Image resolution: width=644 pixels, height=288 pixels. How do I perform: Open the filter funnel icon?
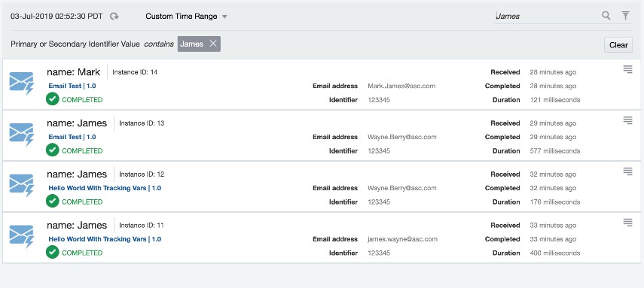point(625,16)
